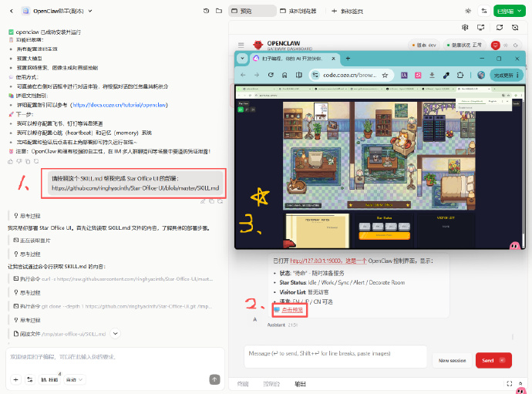Open the sliders settings icon at top right

point(484,11)
